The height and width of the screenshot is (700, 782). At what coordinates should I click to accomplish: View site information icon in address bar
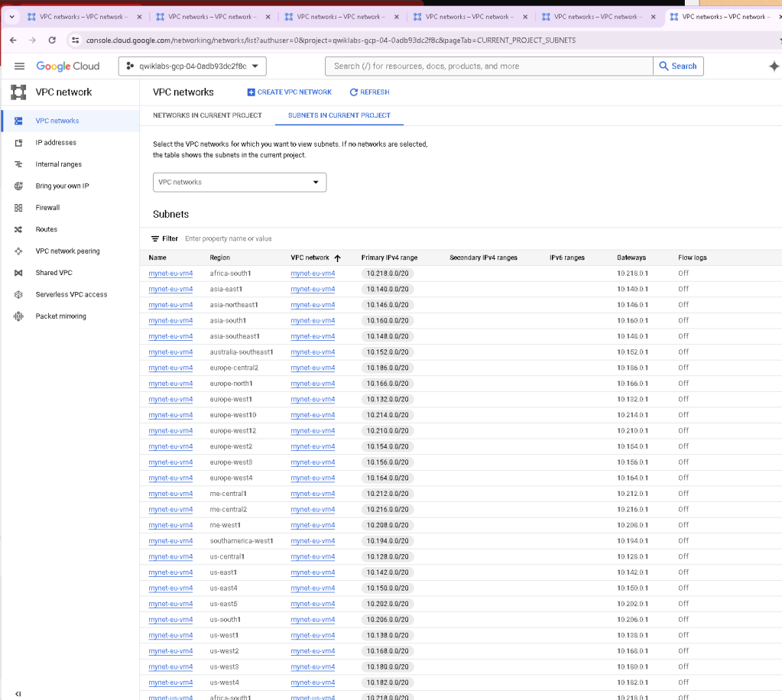click(x=76, y=40)
